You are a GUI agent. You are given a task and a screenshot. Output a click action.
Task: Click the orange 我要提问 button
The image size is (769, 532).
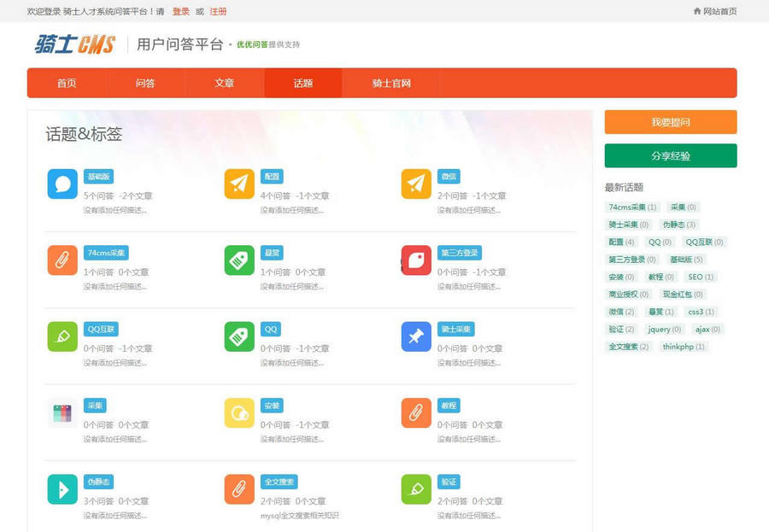(x=670, y=122)
